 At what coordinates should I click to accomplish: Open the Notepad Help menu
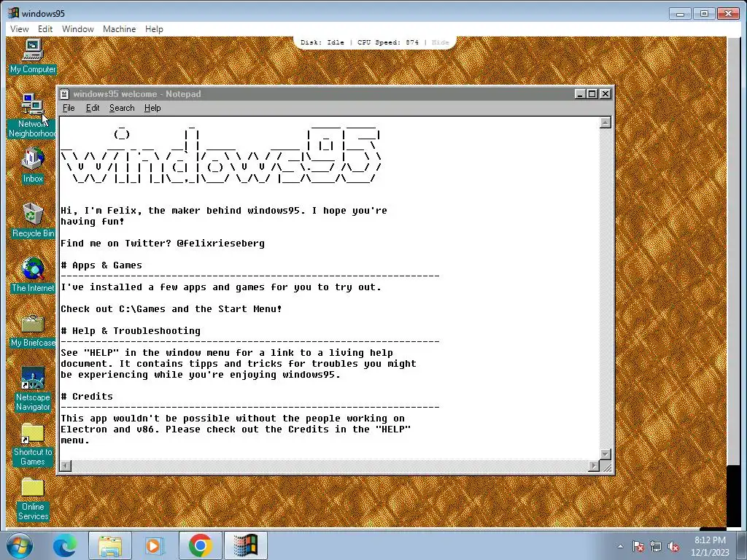tap(152, 108)
